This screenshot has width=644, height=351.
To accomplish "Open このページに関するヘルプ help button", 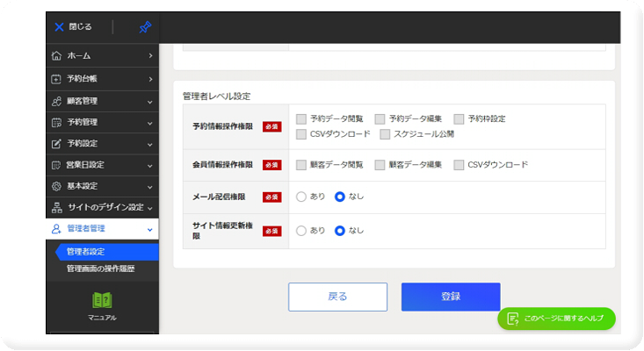I will (556, 319).
